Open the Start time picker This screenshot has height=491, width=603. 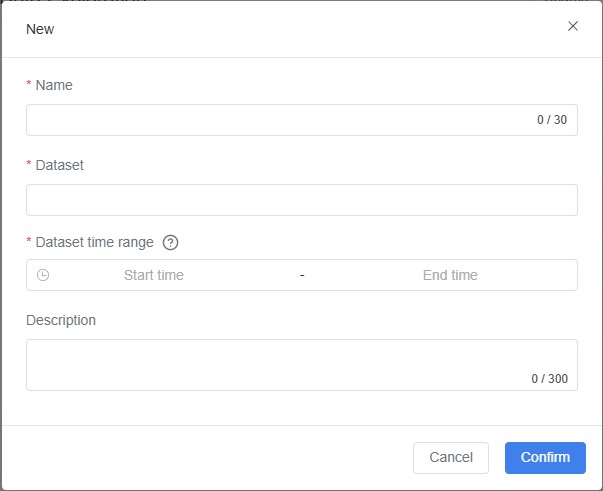pyautogui.click(x=154, y=275)
